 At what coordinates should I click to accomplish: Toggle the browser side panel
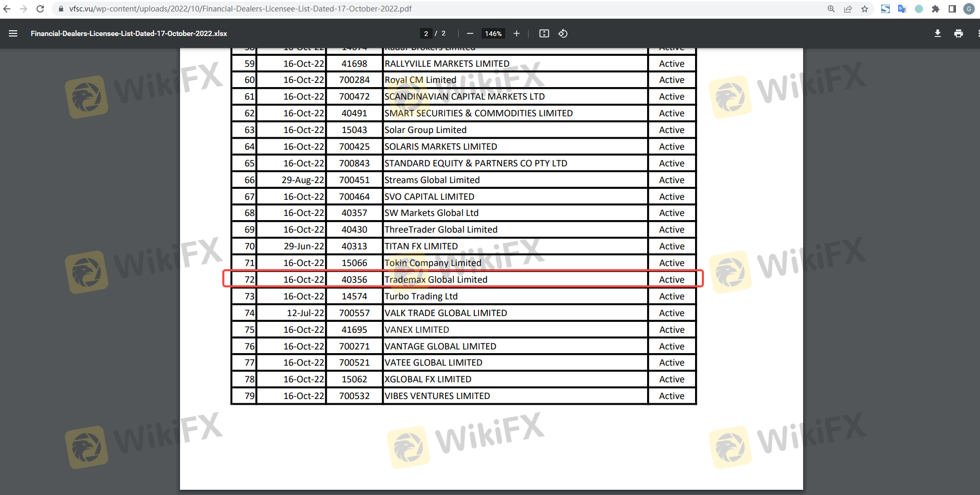point(952,9)
